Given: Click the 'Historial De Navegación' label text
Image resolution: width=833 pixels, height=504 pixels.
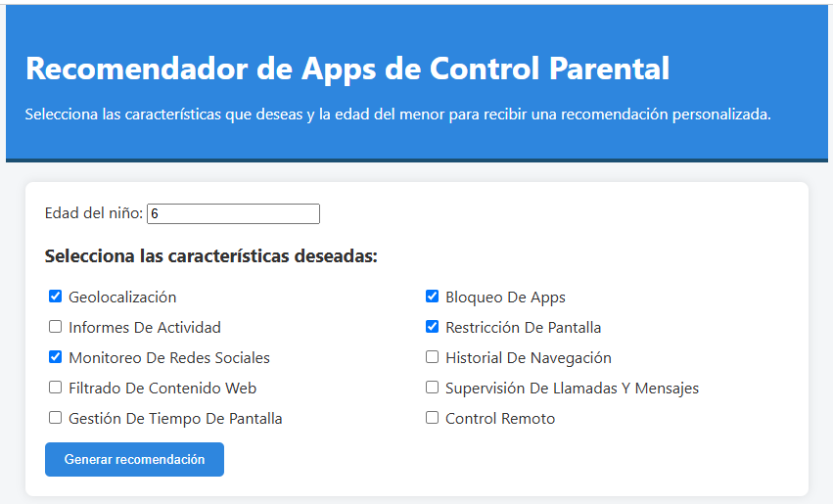Looking at the screenshot, I should 528,358.
